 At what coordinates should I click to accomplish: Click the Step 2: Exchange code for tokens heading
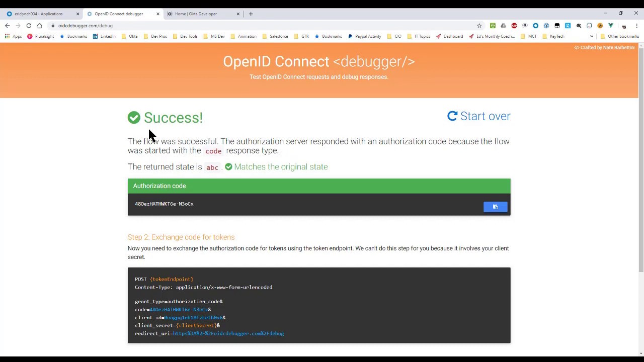pyautogui.click(x=181, y=237)
